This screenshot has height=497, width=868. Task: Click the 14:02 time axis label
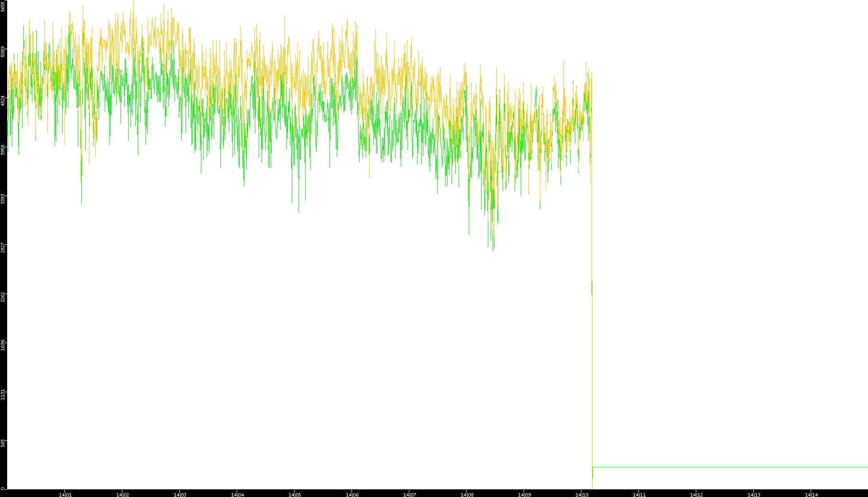[x=122, y=495]
